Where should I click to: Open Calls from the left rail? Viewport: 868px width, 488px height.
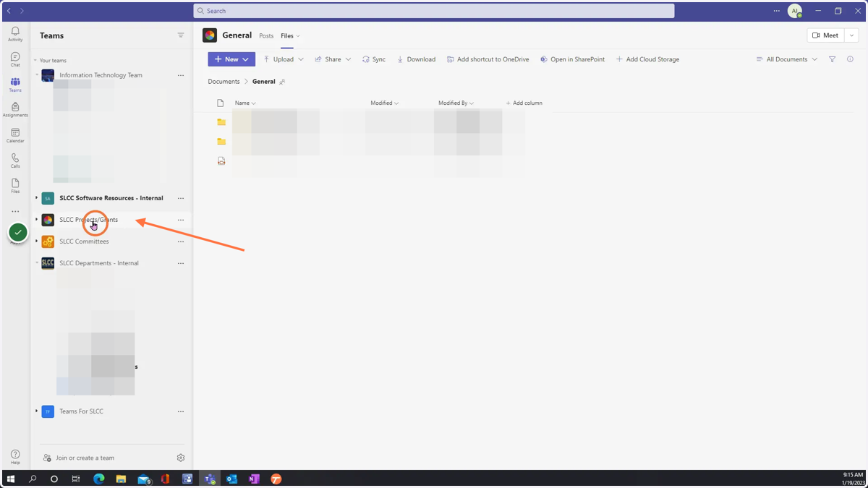[x=15, y=160]
